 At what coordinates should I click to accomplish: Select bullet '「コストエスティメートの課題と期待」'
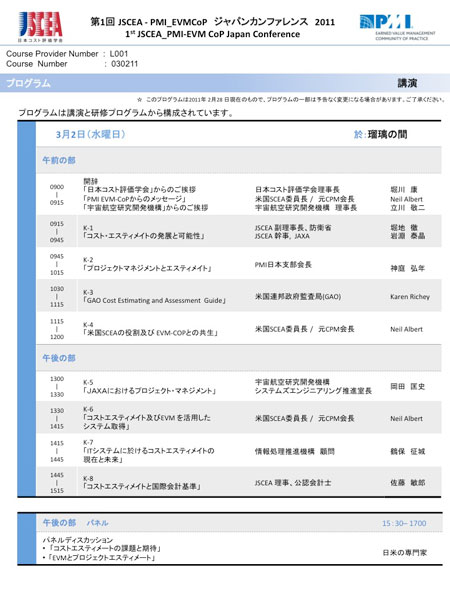[x=105, y=549]
